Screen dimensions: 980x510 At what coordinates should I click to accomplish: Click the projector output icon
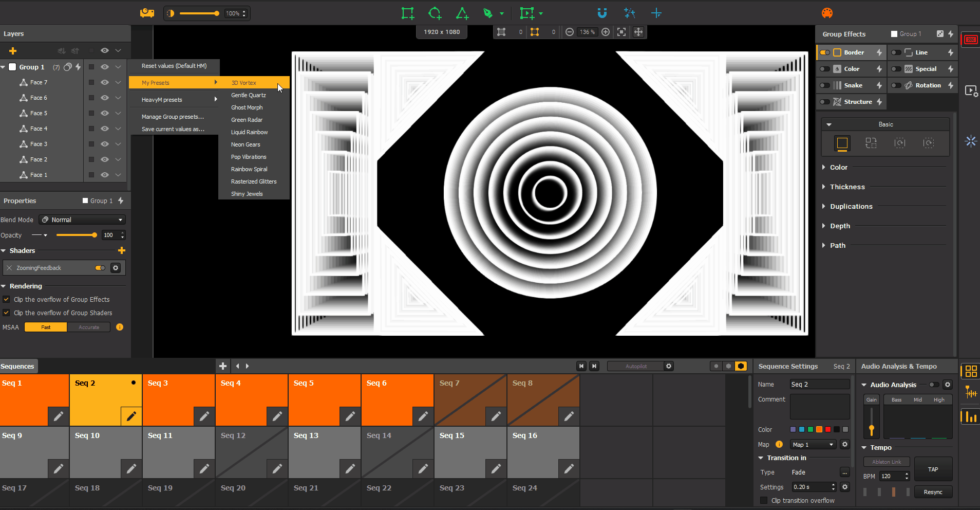[147, 13]
